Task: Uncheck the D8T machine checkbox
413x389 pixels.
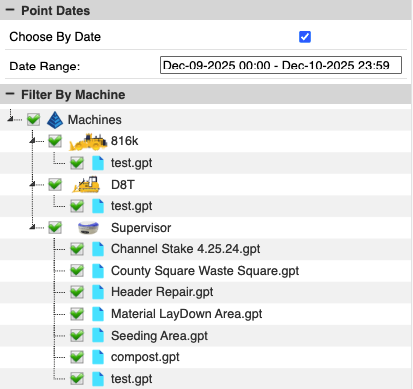Action: (x=55, y=184)
